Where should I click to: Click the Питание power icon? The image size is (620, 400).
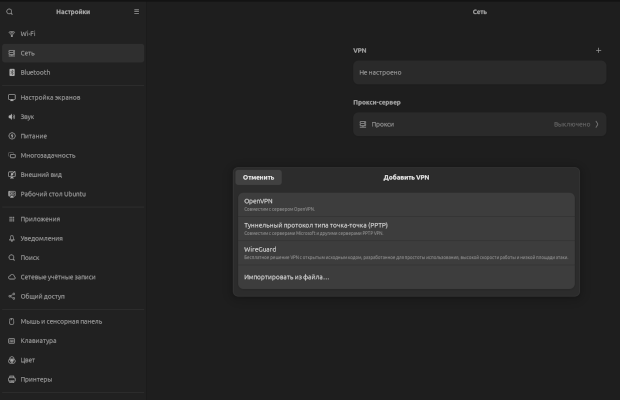(x=12, y=136)
